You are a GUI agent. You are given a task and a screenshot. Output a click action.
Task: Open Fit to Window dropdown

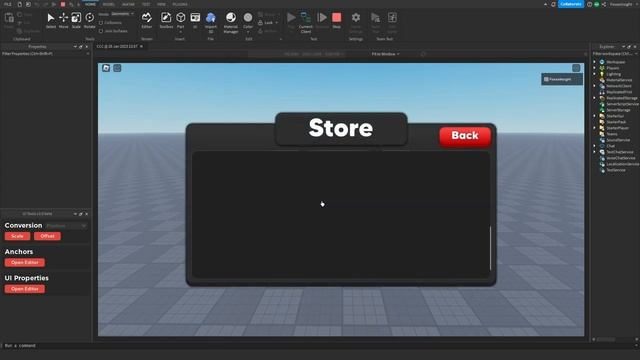385,54
